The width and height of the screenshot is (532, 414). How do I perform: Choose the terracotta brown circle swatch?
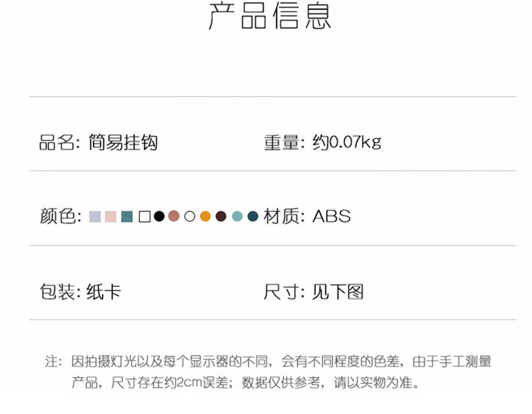click(x=174, y=216)
